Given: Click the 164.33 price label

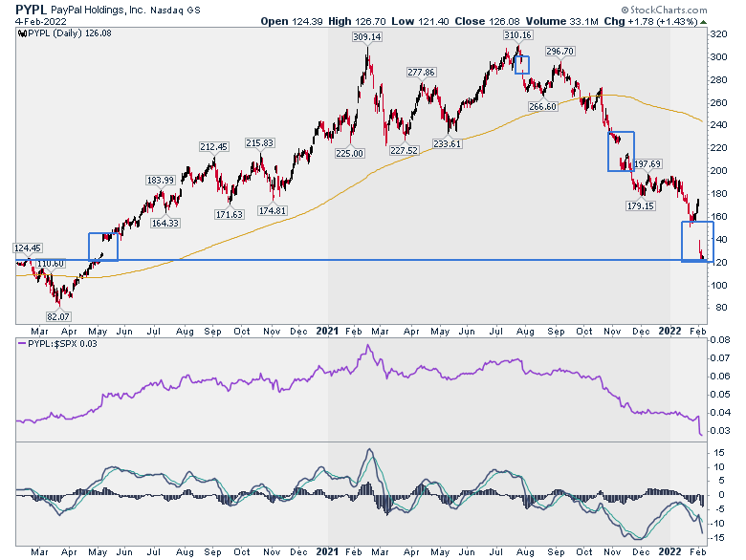Looking at the screenshot, I should point(165,223).
